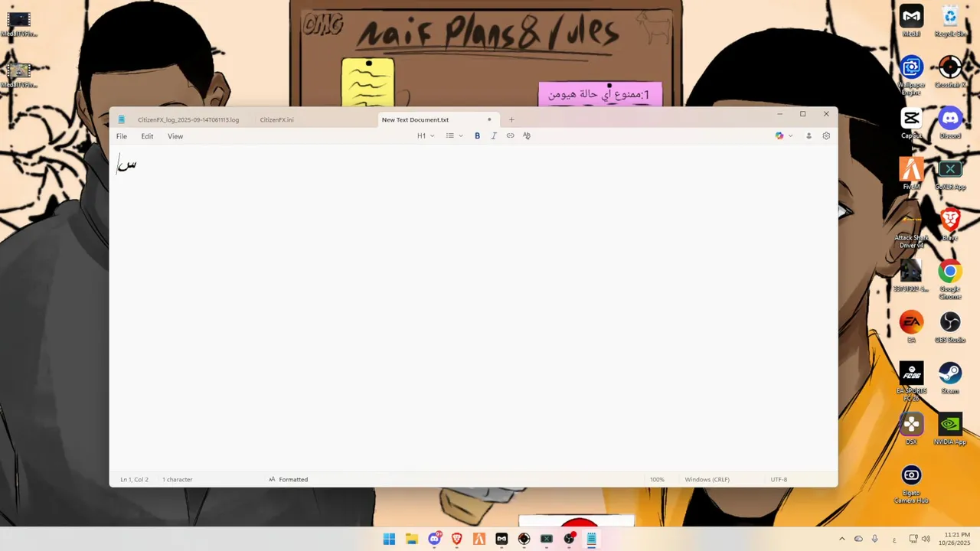Open the Brave desktop shortcut

click(950, 225)
